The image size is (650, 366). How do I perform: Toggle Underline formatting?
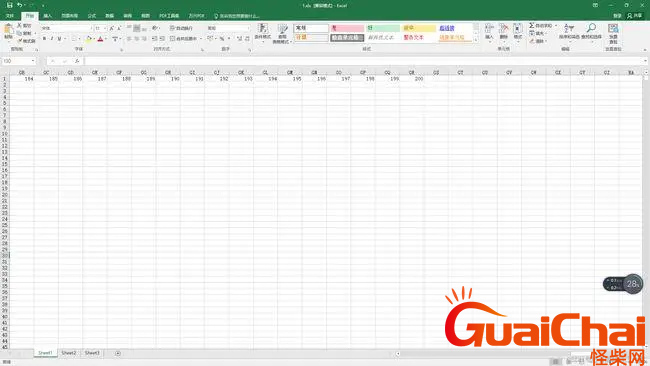[x=59, y=39]
